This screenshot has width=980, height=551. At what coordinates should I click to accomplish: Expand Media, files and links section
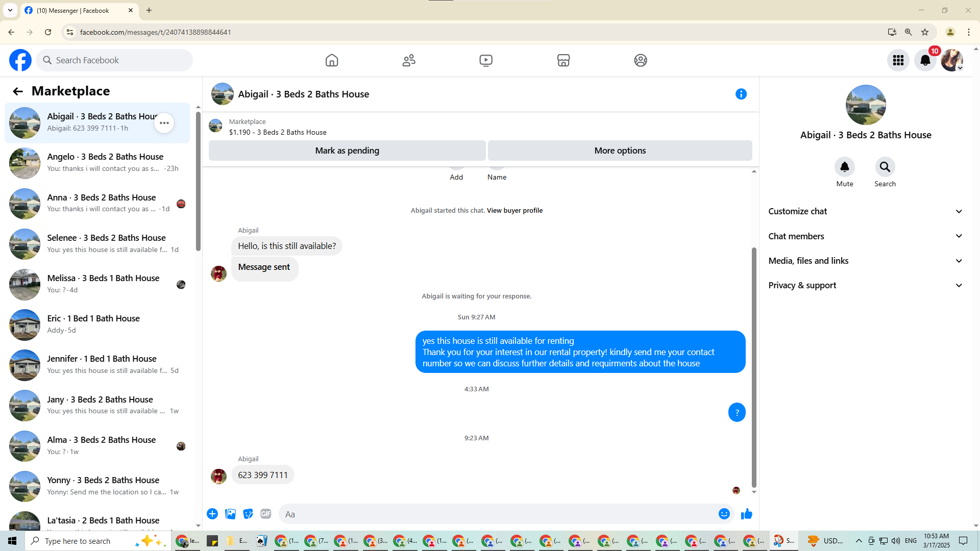pyautogui.click(x=866, y=261)
